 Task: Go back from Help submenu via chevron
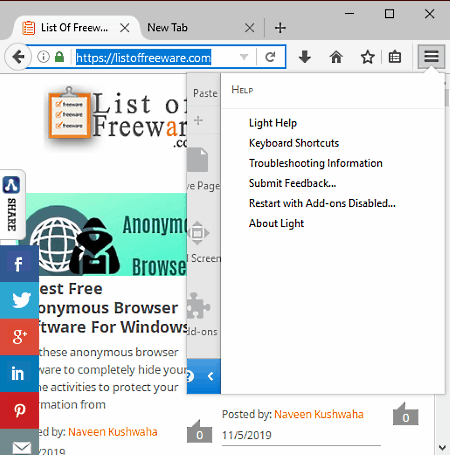pos(210,376)
